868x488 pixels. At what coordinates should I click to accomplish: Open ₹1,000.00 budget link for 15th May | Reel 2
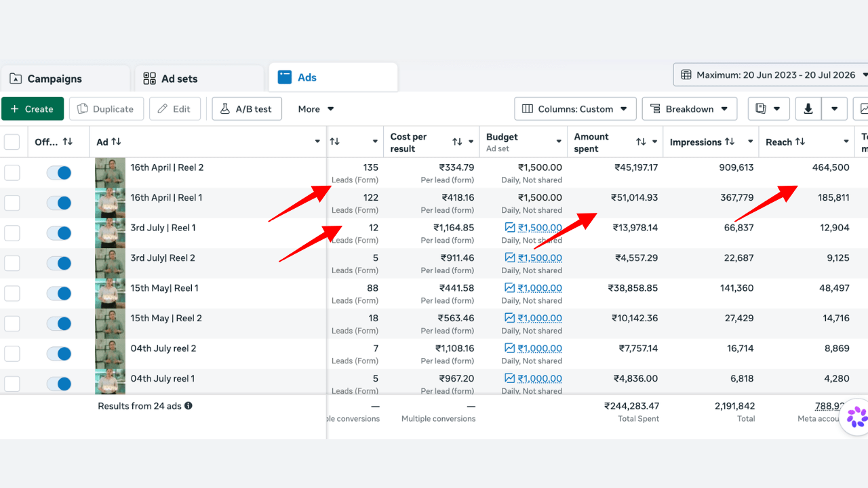[x=540, y=318]
